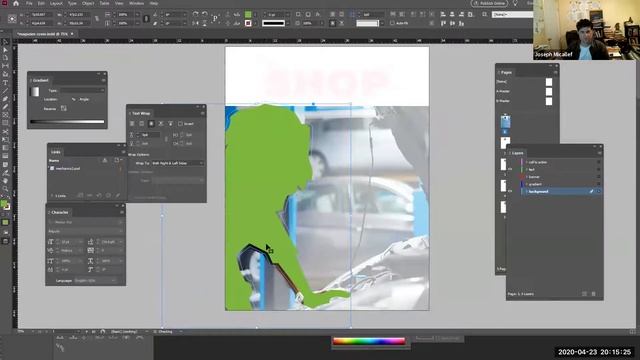Open the Layout menu
The image size is (640, 360).
coord(56,3)
